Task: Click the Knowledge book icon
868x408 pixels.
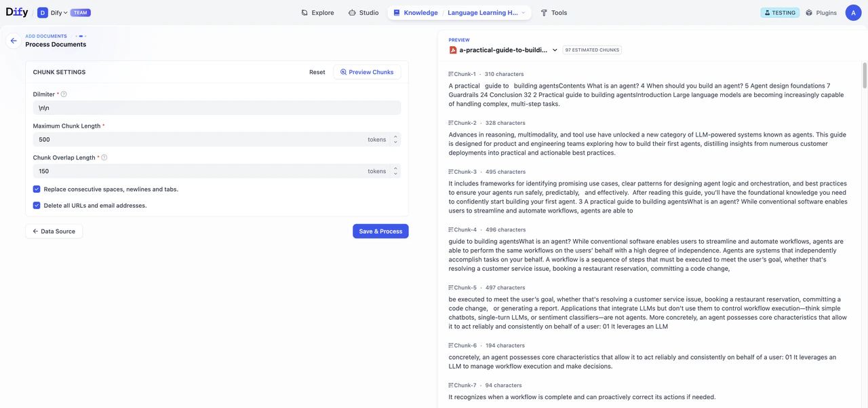Action: pos(397,12)
